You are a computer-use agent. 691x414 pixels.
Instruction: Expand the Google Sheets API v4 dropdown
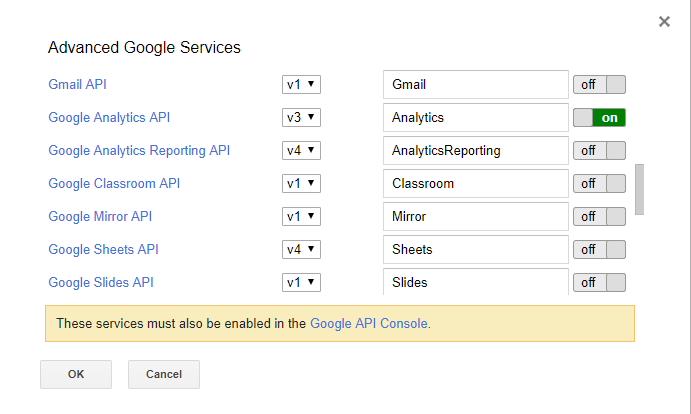point(301,250)
